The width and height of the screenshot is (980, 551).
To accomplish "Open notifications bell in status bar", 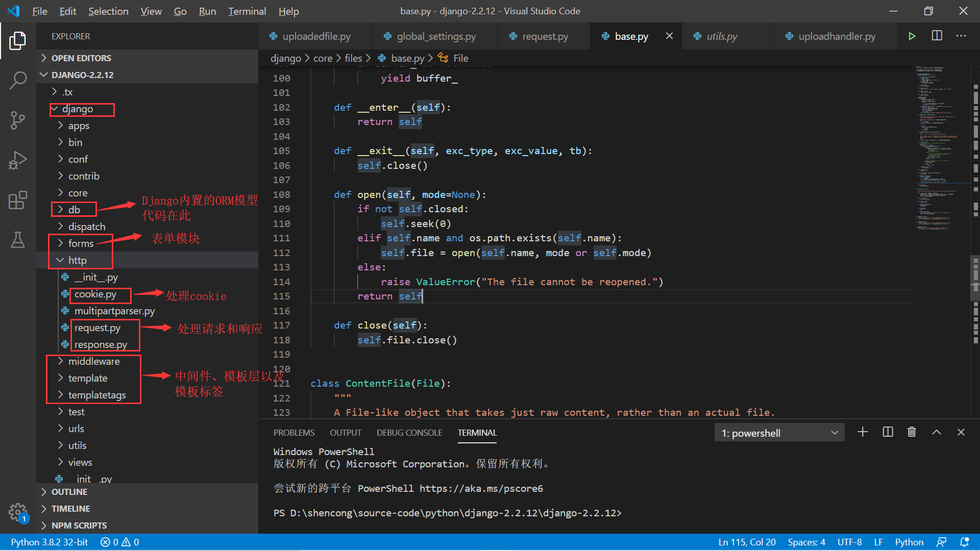I will 964,542.
